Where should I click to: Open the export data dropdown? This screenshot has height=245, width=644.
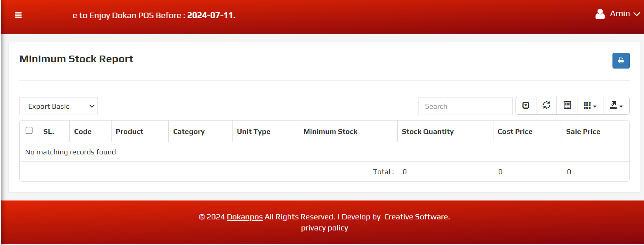tap(616, 106)
